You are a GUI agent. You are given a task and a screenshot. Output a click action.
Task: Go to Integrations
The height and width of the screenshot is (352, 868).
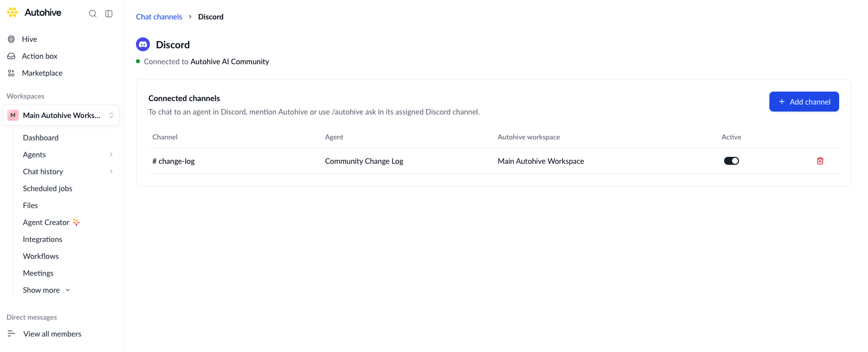pyautogui.click(x=43, y=239)
